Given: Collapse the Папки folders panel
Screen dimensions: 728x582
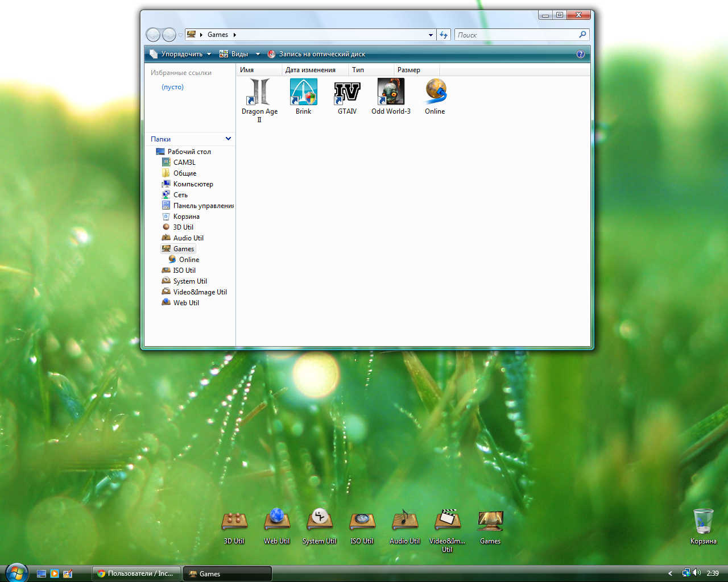Looking at the screenshot, I should click(x=228, y=139).
